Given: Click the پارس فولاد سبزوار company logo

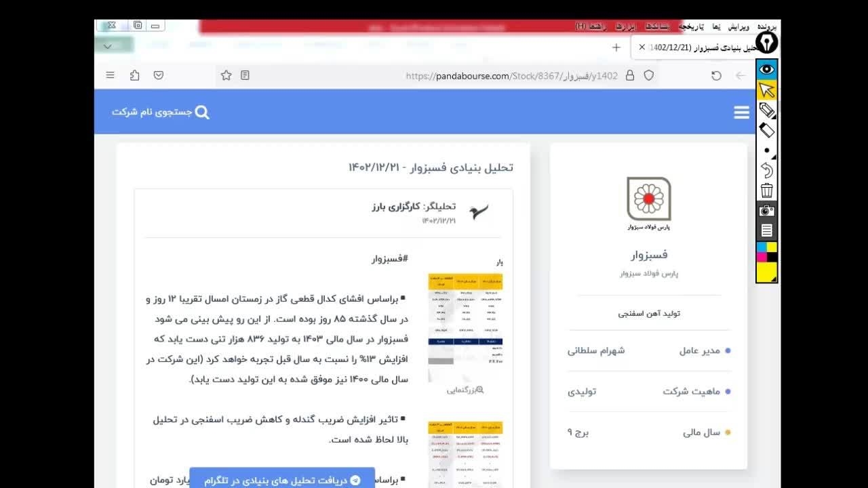Looking at the screenshot, I should [x=648, y=204].
